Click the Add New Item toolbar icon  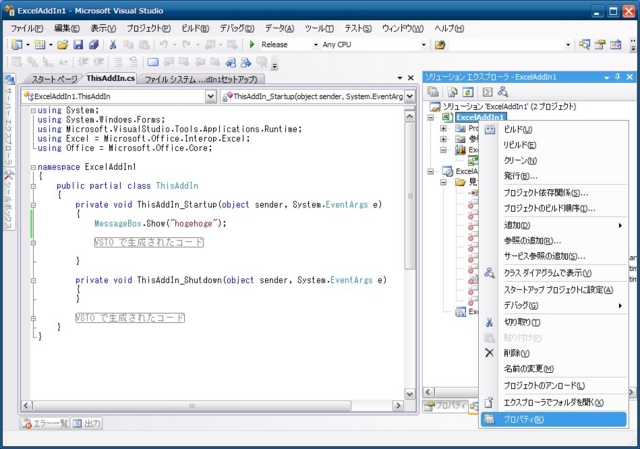tap(40, 44)
